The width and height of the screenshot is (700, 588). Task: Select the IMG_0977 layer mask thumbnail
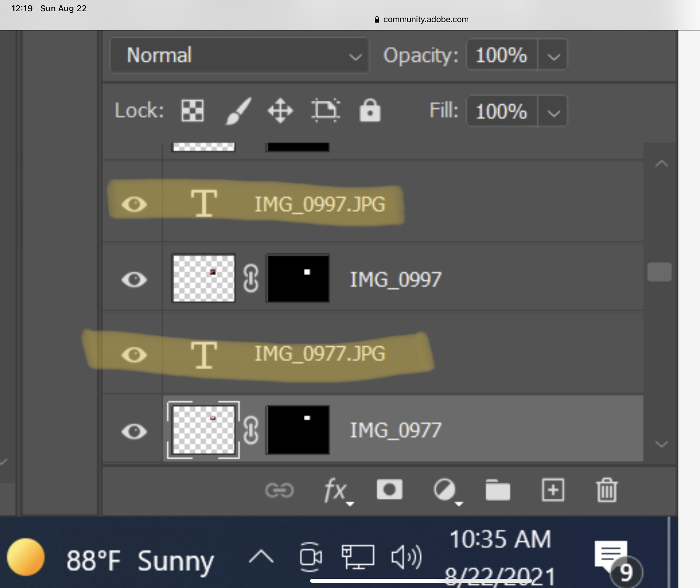pyautogui.click(x=298, y=430)
